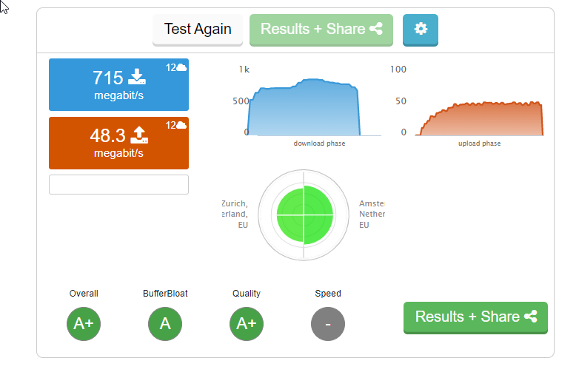Viewport: 579px width, 392px height.
Task: Click the upload arrow icon beside 48.3
Action: (x=139, y=135)
